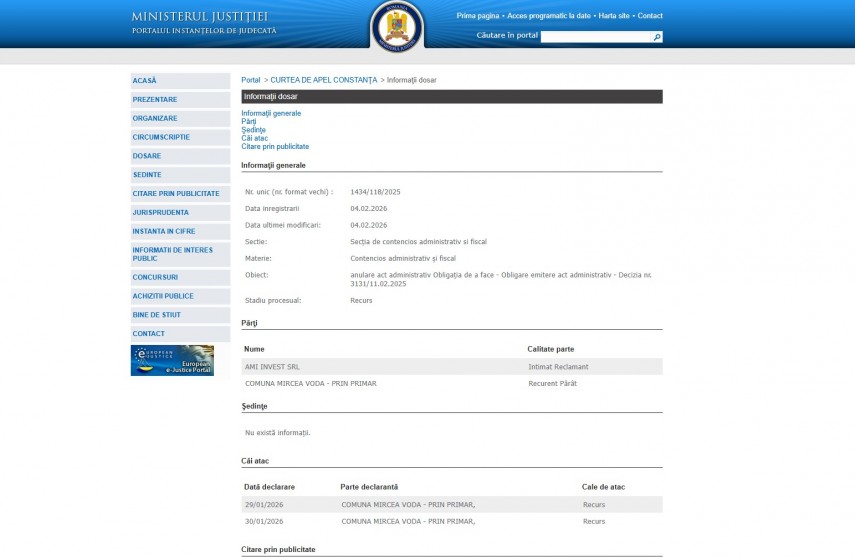The image size is (855, 557).
Task: Click the Romanian coat of arms emblem
Action: click(x=397, y=25)
